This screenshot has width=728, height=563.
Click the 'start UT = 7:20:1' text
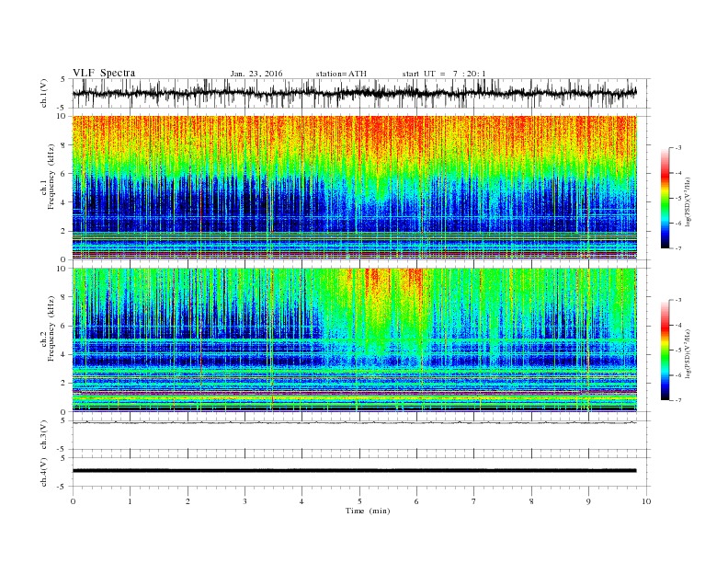(x=444, y=74)
